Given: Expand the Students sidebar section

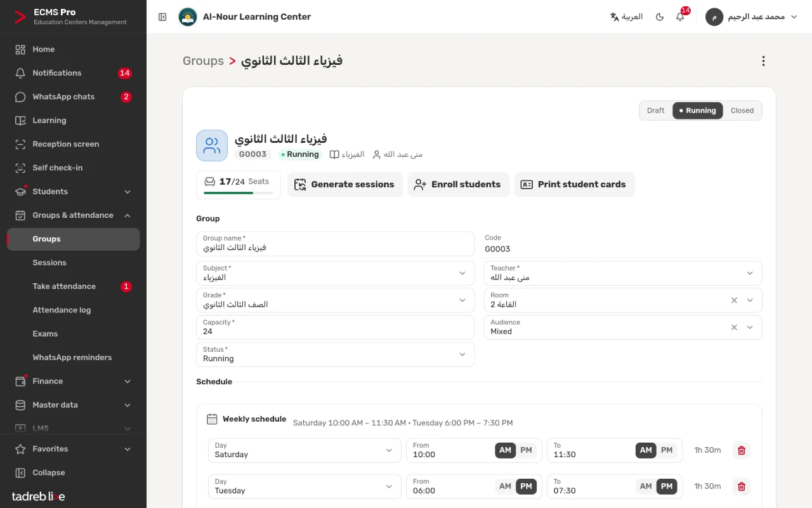Looking at the screenshot, I should 74,192.
